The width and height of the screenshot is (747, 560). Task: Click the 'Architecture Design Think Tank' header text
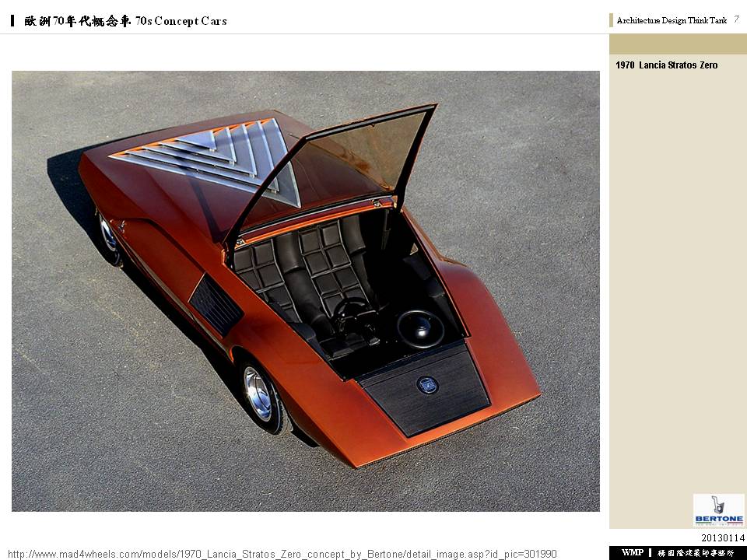tap(672, 20)
